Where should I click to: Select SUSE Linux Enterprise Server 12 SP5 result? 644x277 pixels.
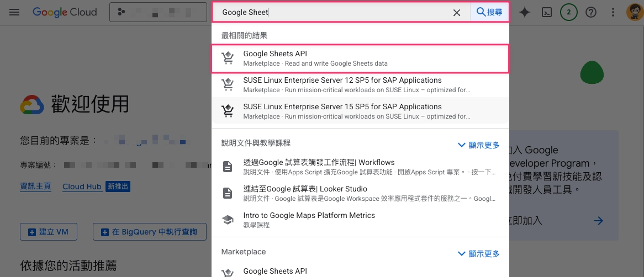pos(360,85)
